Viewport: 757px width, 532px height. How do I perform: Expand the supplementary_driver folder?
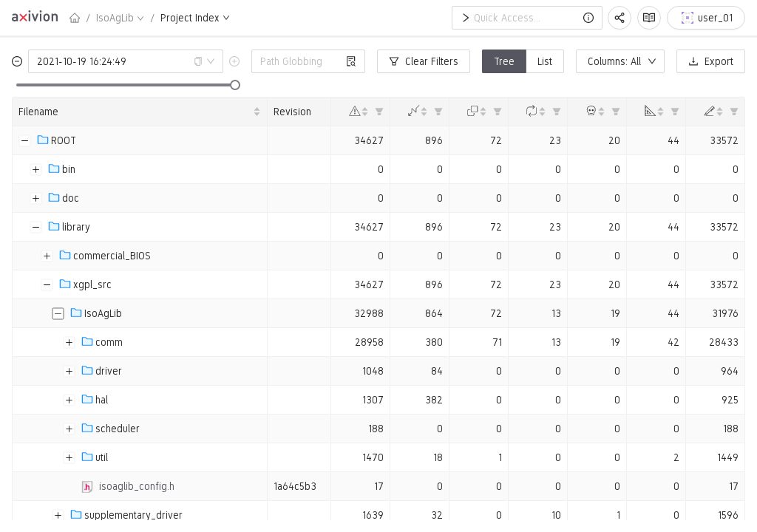58,515
